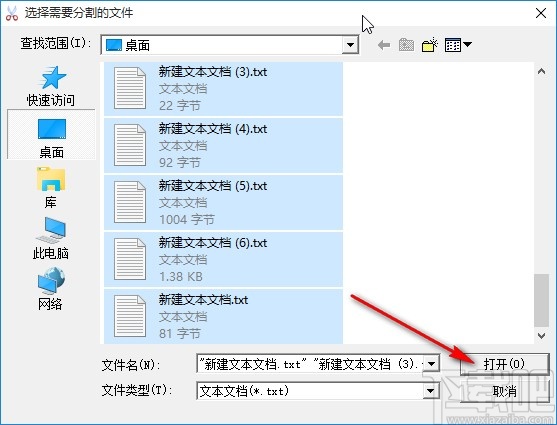Click the 取消 cancel button
Screen dimensions: 557x425
[x=504, y=391]
